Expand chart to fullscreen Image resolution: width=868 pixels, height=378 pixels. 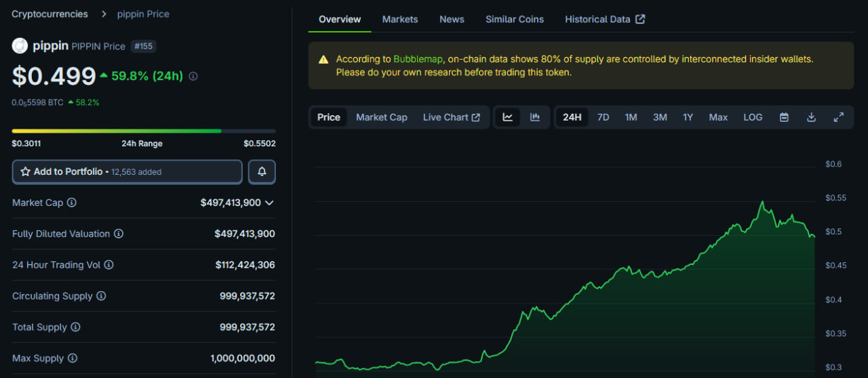click(838, 117)
